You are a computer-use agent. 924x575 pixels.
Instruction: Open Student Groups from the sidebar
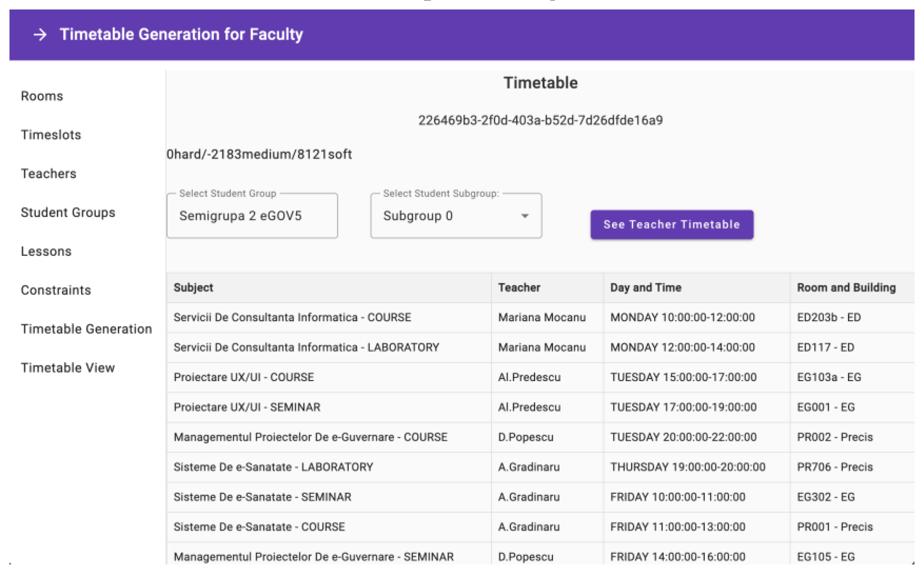pyautogui.click(x=68, y=212)
